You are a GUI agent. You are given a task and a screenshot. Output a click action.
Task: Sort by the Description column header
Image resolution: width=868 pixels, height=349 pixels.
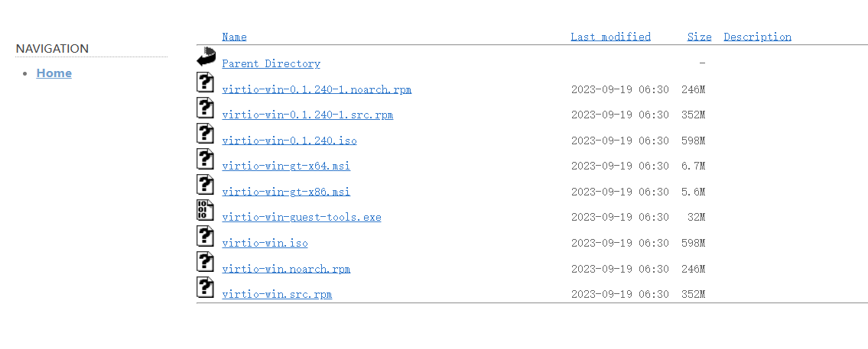757,37
